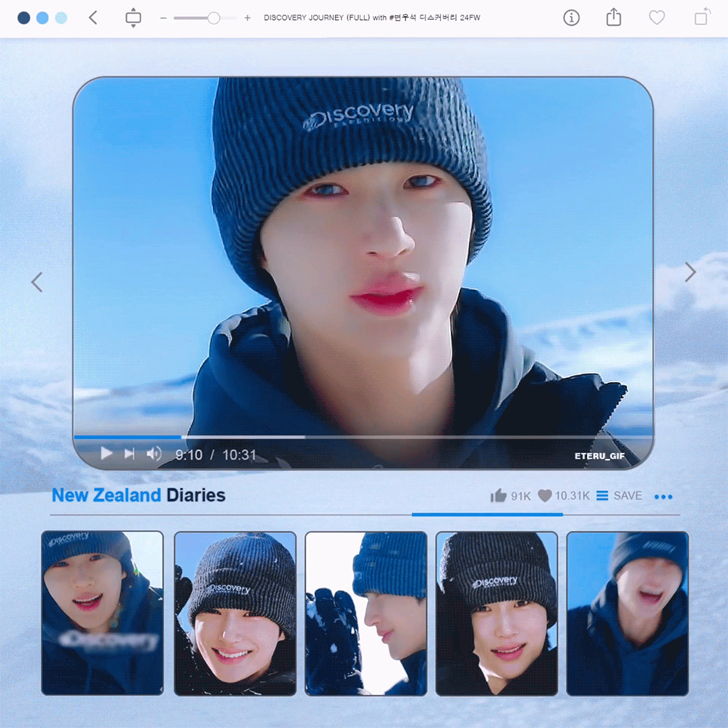This screenshot has width=728, height=728.
Task: Click the medium blue window dot
Action: pyautogui.click(x=42, y=18)
